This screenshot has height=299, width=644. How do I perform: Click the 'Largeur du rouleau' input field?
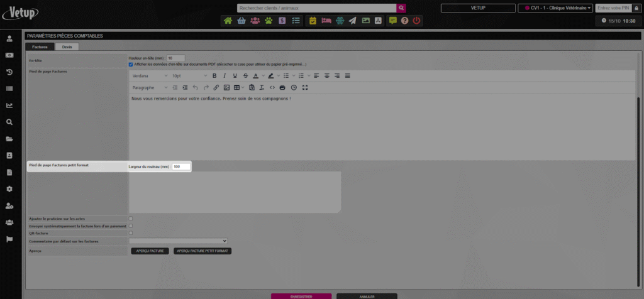click(180, 166)
